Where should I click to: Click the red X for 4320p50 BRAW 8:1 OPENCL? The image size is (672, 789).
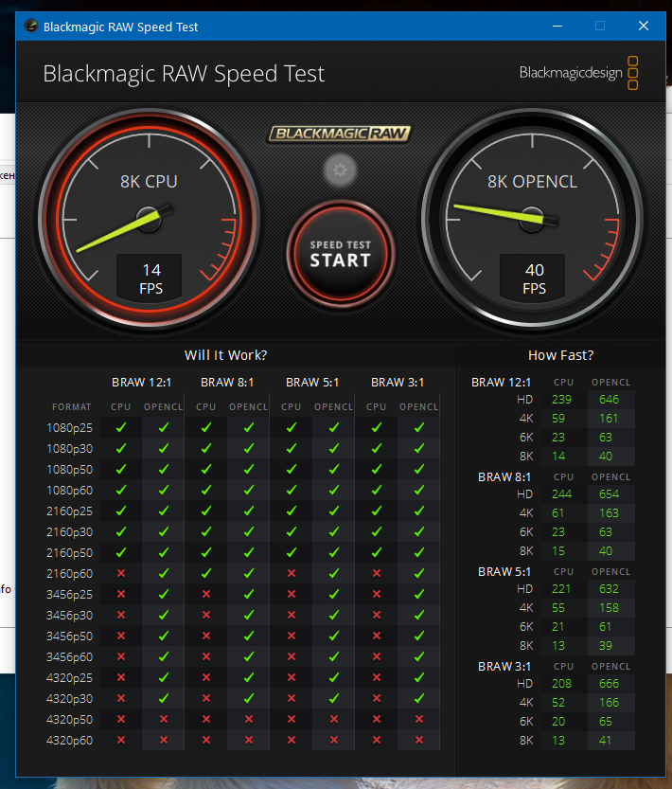[x=249, y=719]
